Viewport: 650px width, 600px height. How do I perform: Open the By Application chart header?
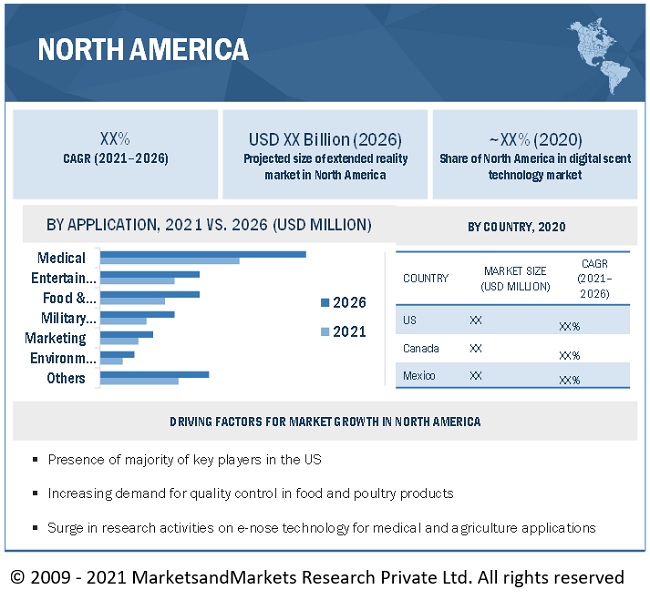point(208,224)
